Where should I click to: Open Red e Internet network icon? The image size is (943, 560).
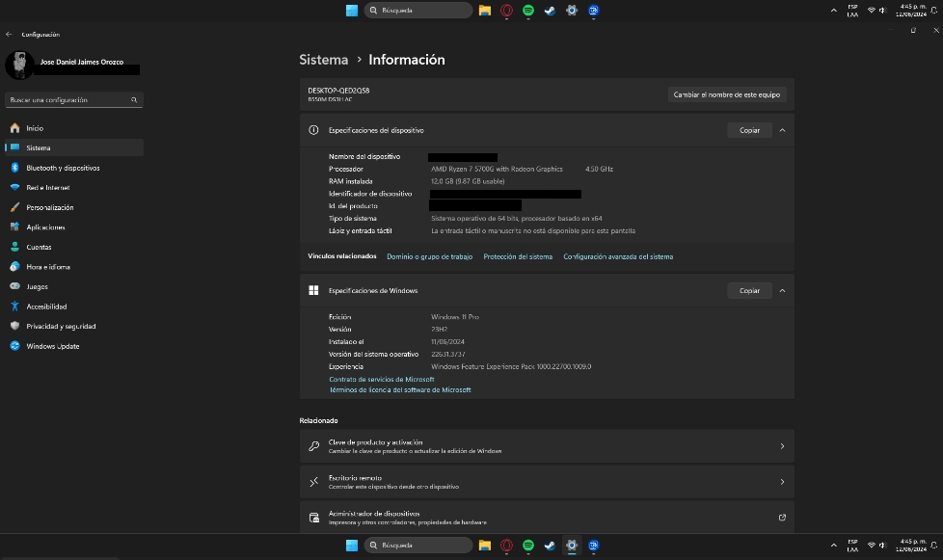click(x=14, y=188)
